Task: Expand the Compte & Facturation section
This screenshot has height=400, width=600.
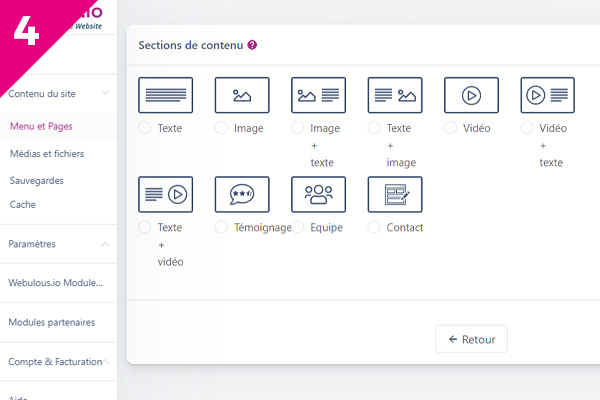Action: point(105,361)
